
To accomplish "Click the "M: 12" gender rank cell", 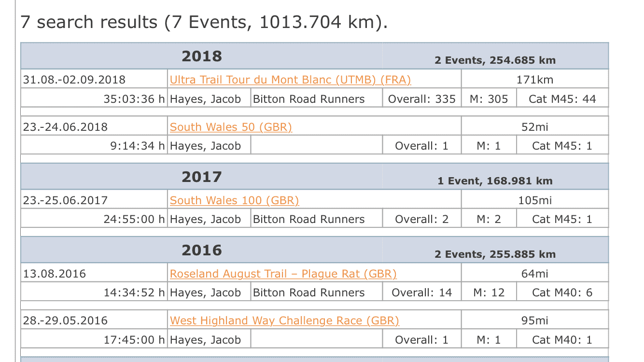I will click(x=489, y=292).
